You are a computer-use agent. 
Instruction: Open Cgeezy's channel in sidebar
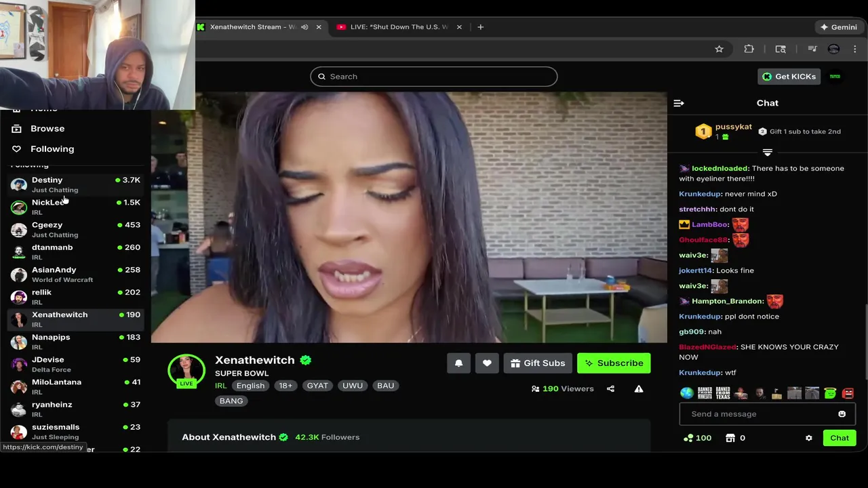tap(75, 229)
